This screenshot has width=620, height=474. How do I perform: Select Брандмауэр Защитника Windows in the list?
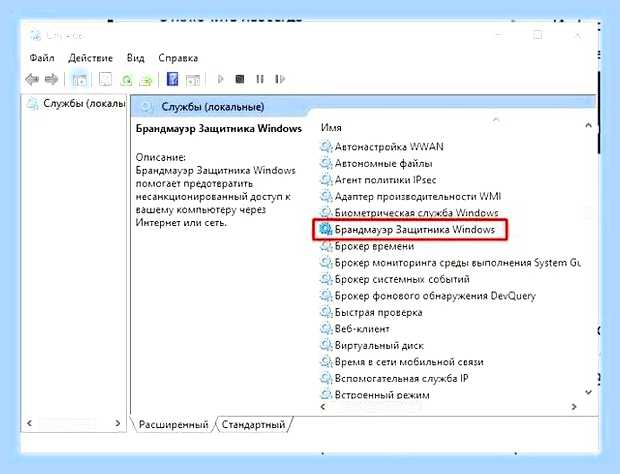[x=415, y=230]
